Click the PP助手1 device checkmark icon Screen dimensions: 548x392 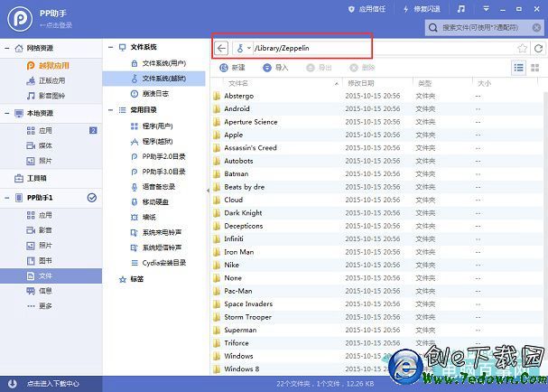(x=91, y=198)
